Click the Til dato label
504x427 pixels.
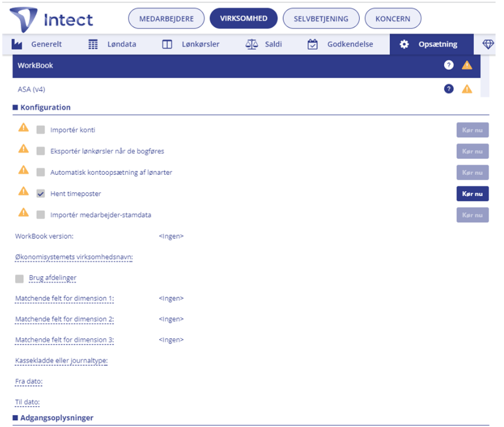pyautogui.click(x=27, y=402)
